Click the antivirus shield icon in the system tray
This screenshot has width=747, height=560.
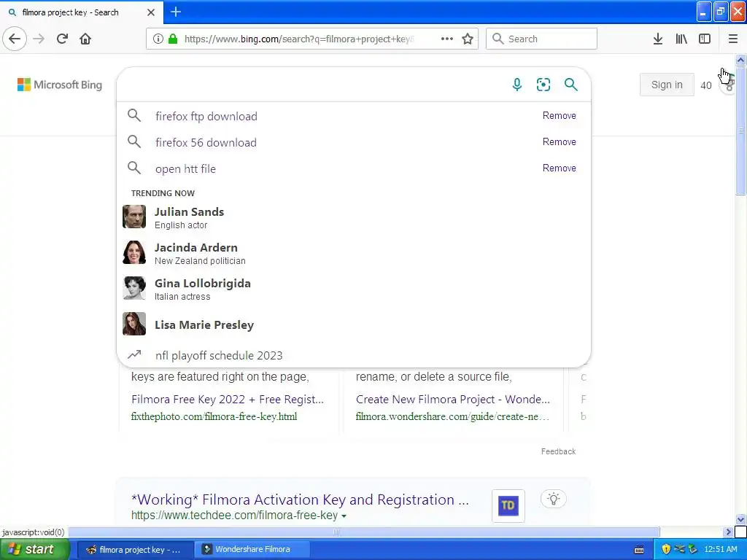[x=665, y=549]
